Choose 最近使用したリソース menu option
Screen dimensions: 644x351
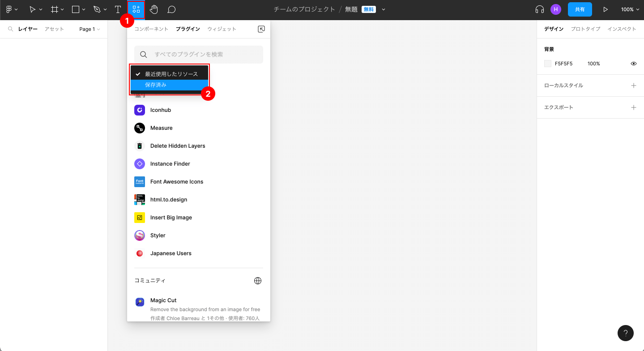170,74
